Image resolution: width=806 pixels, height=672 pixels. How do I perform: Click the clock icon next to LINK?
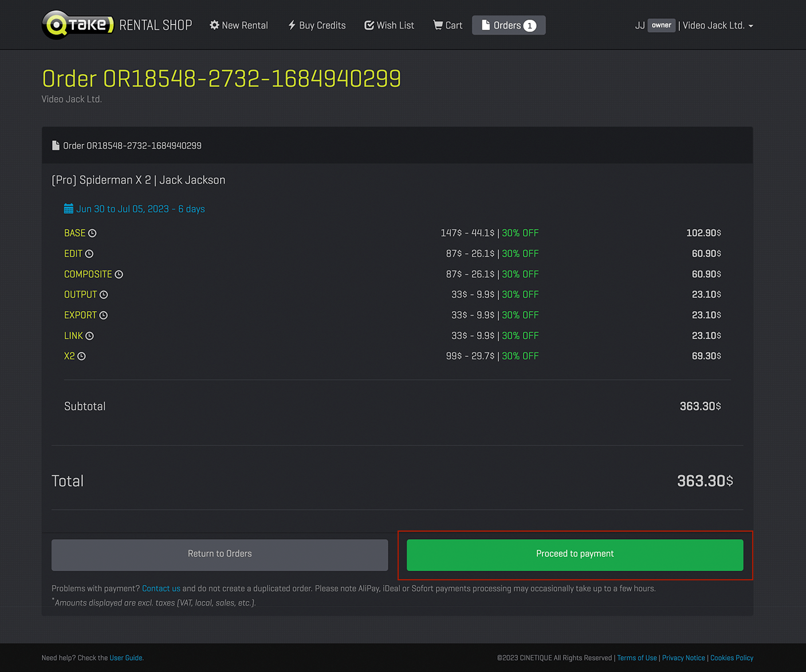(89, 336)
